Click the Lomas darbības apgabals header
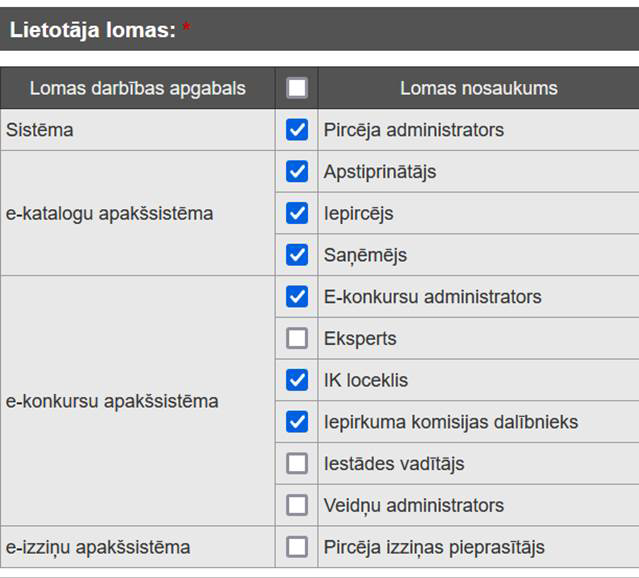Image resolution: width=639 pixels, height=578 pixels. point(137,88)
